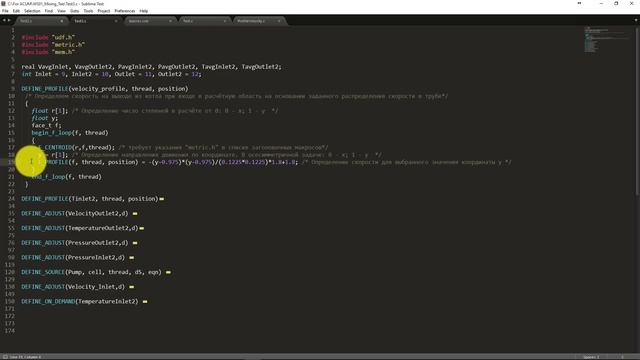Click DEFINE_PROFILE(velocity_profile, thread, position) text
Screen dimensions: 640x360
pos(105,89)
